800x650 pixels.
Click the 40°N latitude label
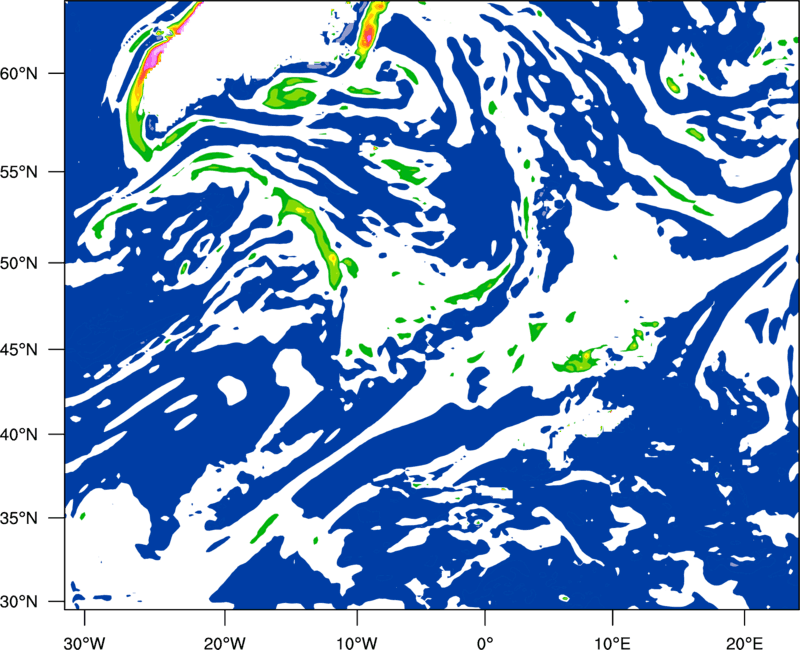pos(19,434)
